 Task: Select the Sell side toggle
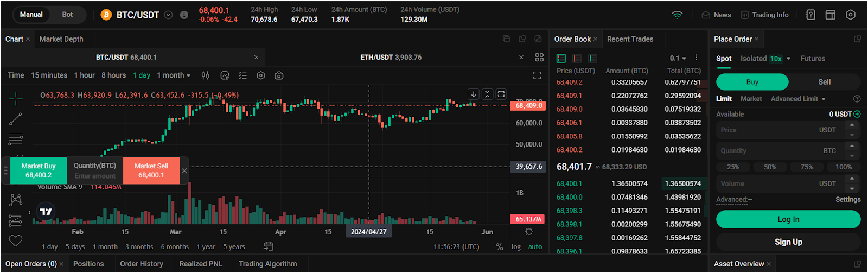coord(825,82)
